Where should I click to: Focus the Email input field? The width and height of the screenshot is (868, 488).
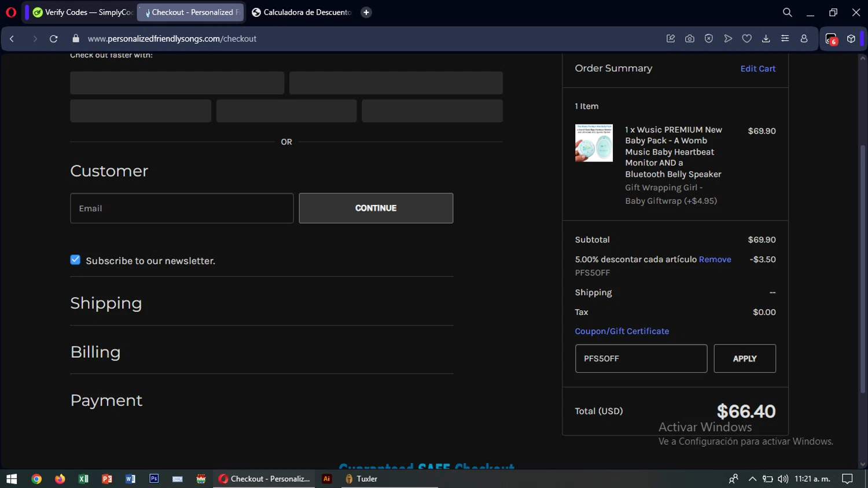pos(182,208)
